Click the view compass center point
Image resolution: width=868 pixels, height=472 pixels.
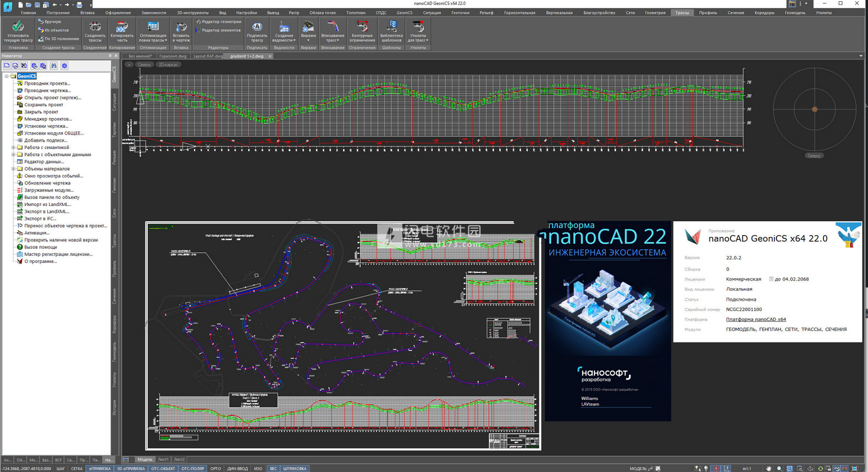pyautogui.click(x=814, y=109)
